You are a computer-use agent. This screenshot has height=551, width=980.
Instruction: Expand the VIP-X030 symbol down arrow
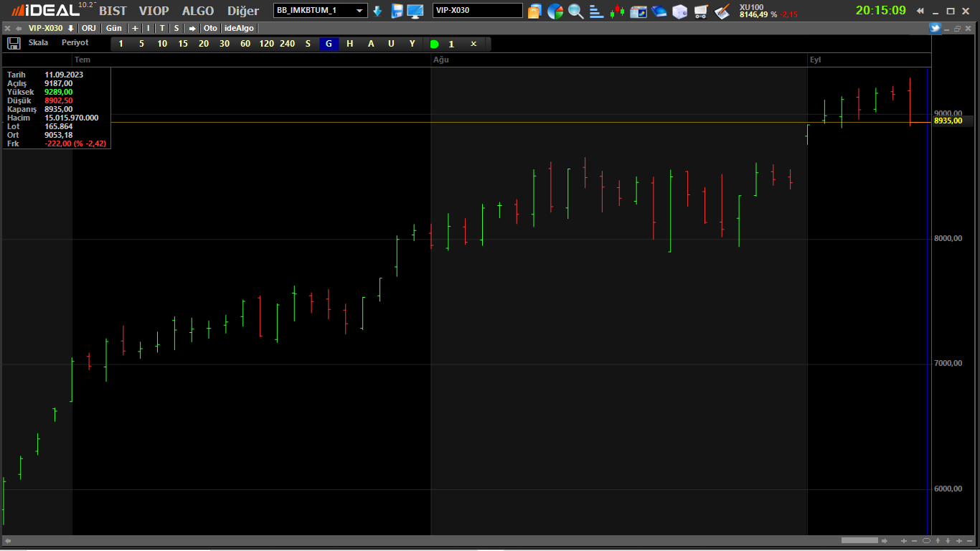click(x=71, y=28)
